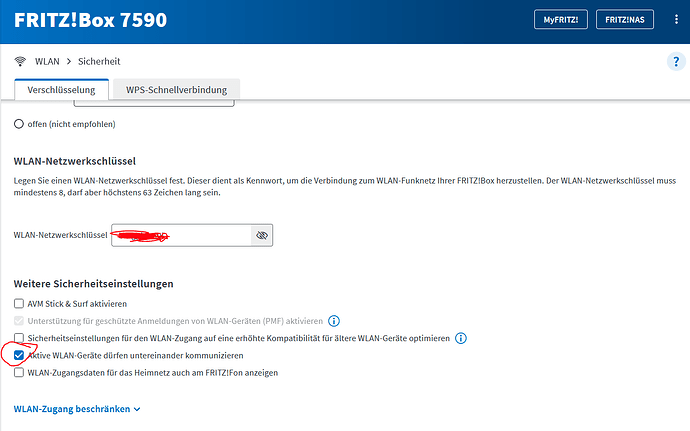
Task: Click the MyFRITZ! button
Action: point(561,20)
